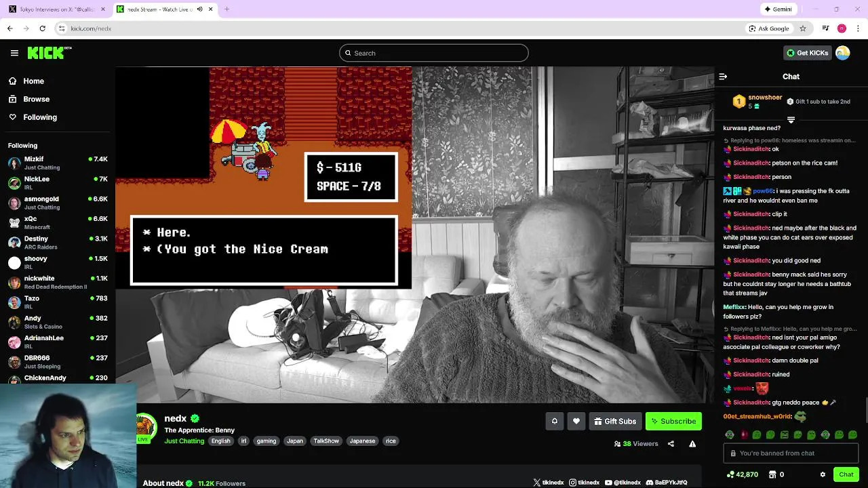This screenshot has width=868, height=488.
Task: Open Instagram link tikinedx
Action: coord(585,483)
